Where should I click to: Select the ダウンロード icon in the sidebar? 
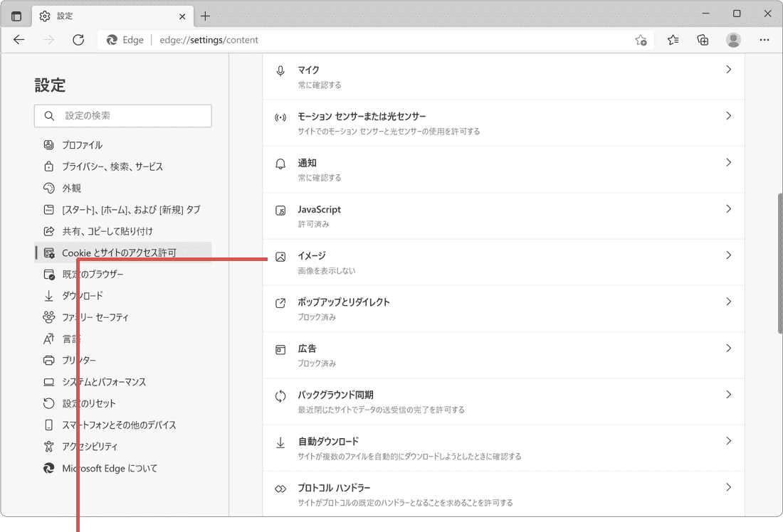coord(48,295)
